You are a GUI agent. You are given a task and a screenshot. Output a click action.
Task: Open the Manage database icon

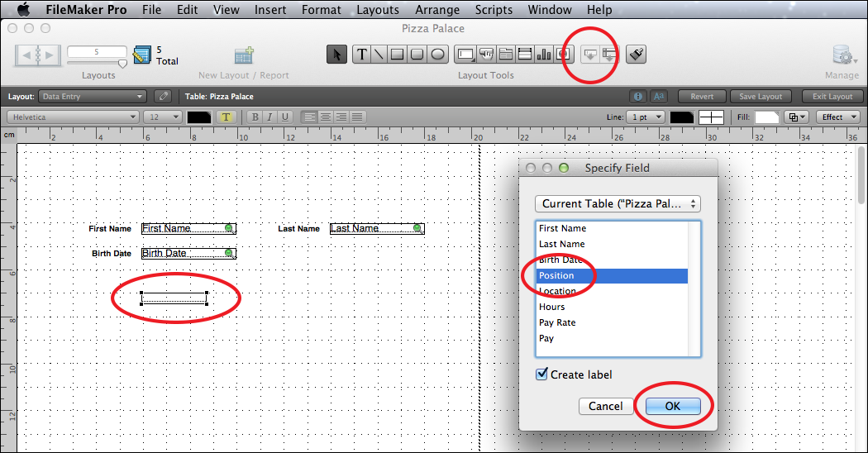point(842,55)
